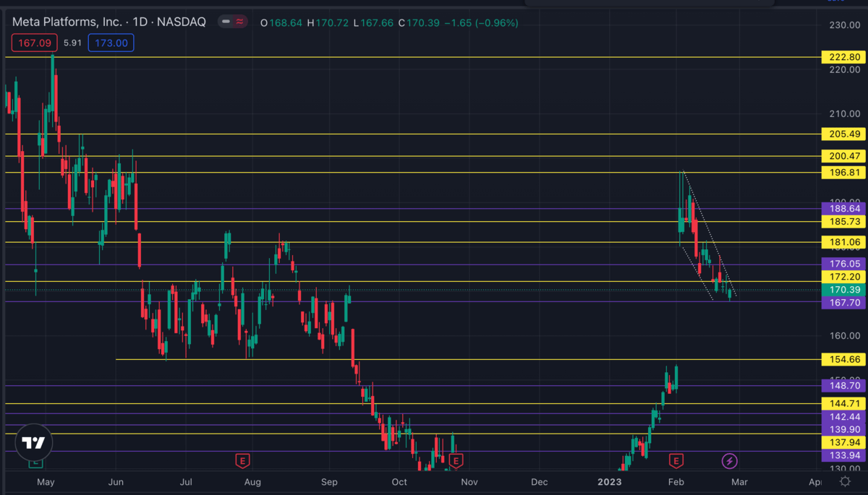This screenshot has width=868, height=495.
Task: Select the 200.47 yellow price label
Action: click(x=843, y=156)
